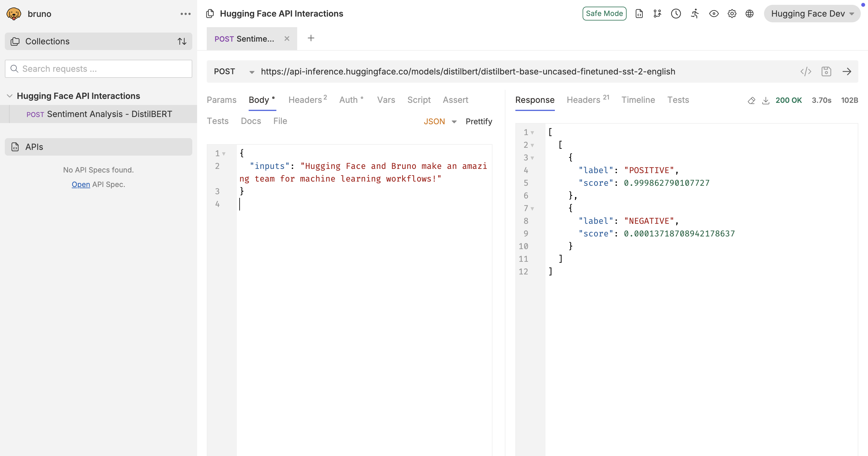Click the search magnifier icon

tap(14, 69)
